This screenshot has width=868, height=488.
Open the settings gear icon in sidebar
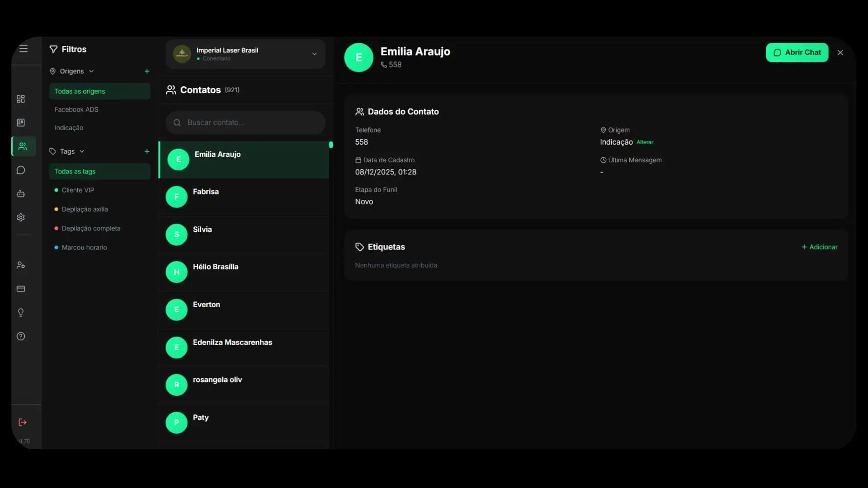(21, 217)
